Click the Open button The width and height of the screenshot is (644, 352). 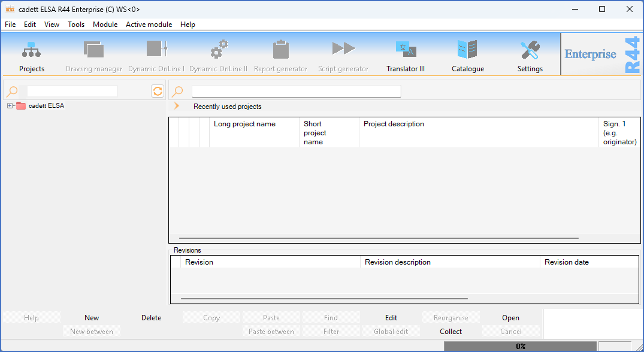[x=510, y=318]
